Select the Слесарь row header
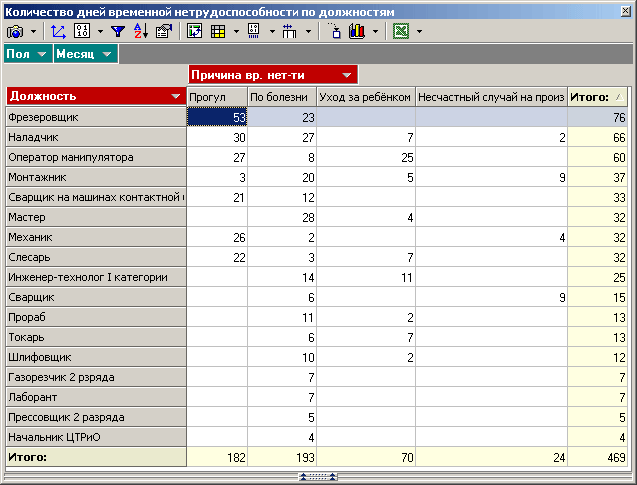 [96, 257]
